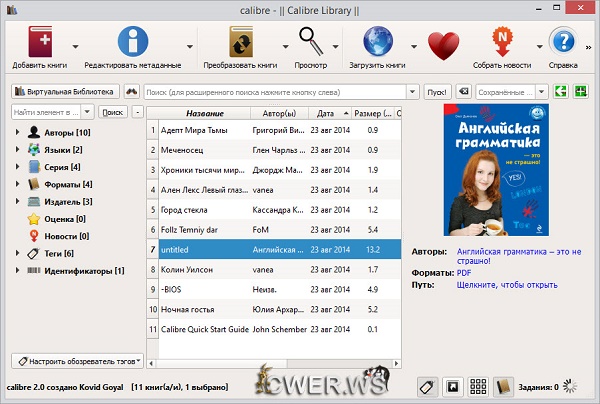Open the Edit metadata tool
The image size is (600, 404).
point(131,43)
